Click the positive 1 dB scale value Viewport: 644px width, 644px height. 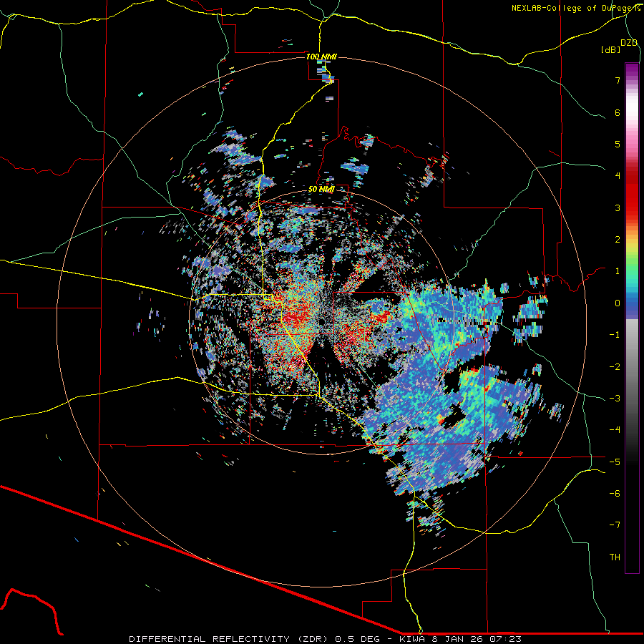click(x=618, y=271)
